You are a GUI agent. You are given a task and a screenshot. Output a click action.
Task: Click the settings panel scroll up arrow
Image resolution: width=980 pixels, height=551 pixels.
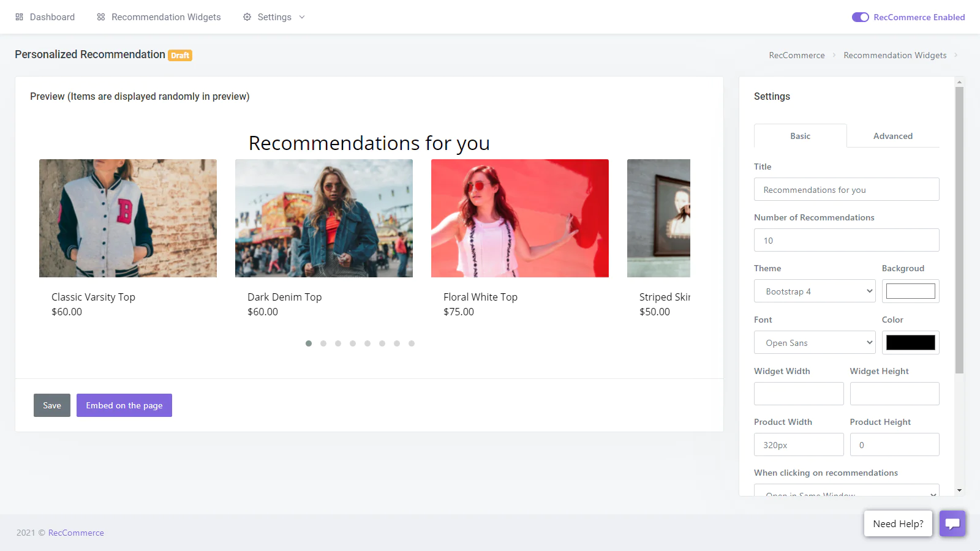coord(959,81)
